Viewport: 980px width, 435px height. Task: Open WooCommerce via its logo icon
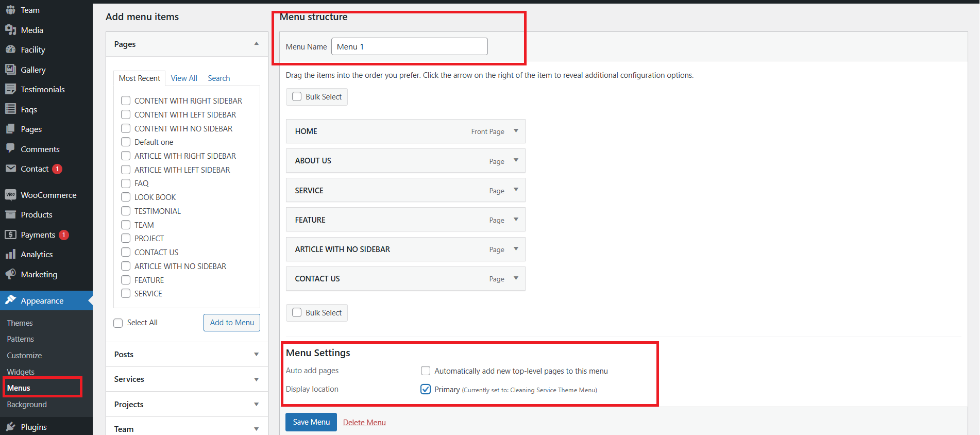10,195
